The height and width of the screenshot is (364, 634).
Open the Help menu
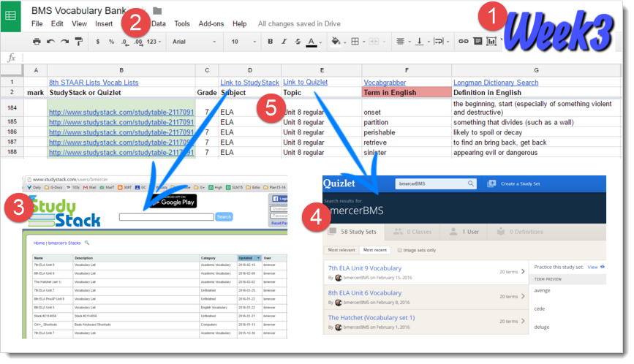pos(239,24)
